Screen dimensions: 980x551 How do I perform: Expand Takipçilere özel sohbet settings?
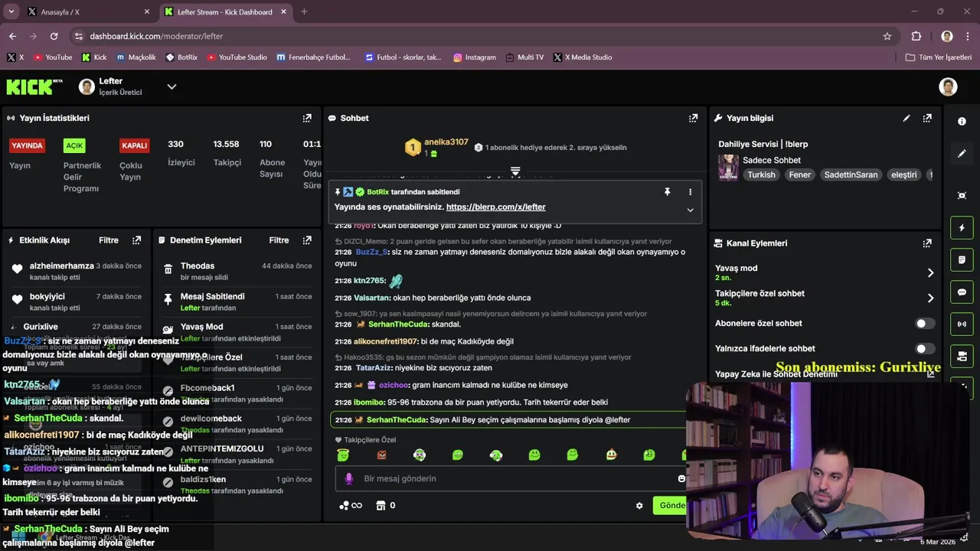930,298
